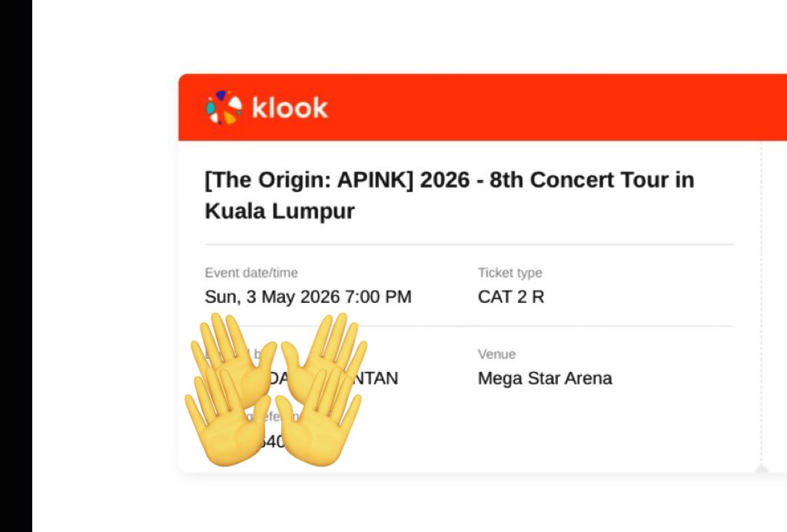This screenshot has height=532, width=787.
Task: Click the colorful Klook logo icon
Action: [224, 107]
